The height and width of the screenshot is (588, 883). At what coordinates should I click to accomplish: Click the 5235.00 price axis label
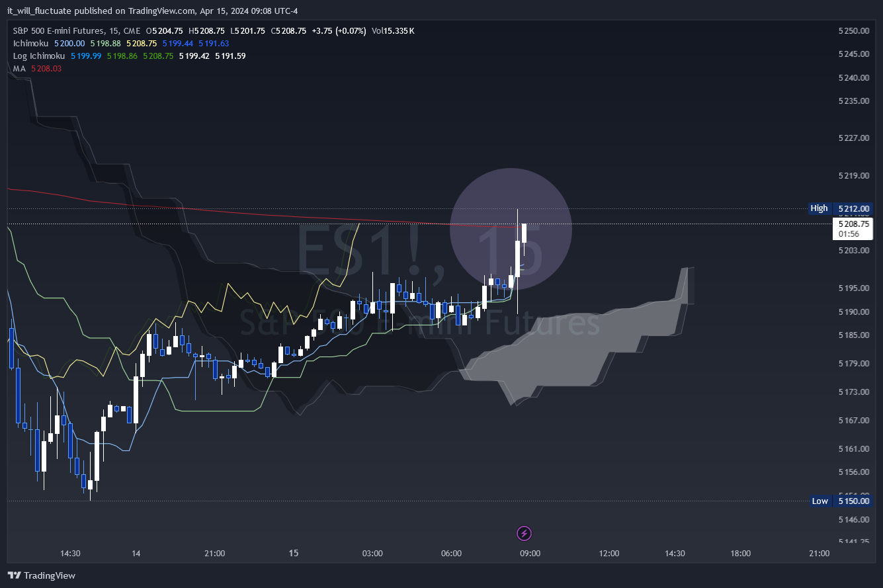pos(853,101)
